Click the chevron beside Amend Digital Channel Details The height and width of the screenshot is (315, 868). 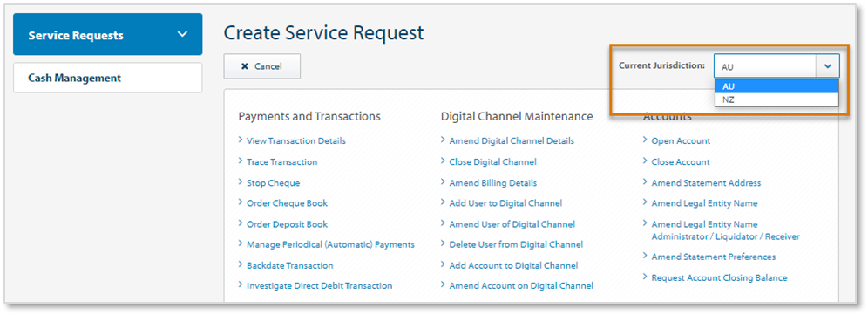(444, 140)
